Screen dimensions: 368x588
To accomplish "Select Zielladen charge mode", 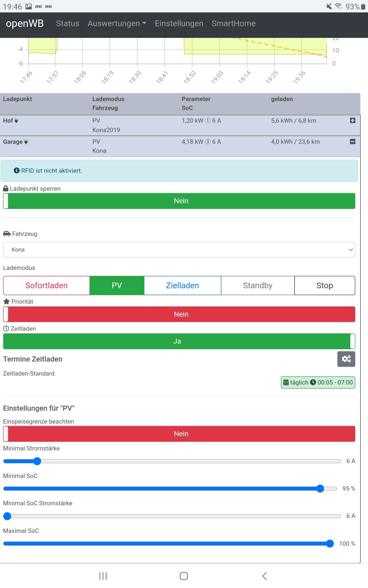I will tap(183, 285).
